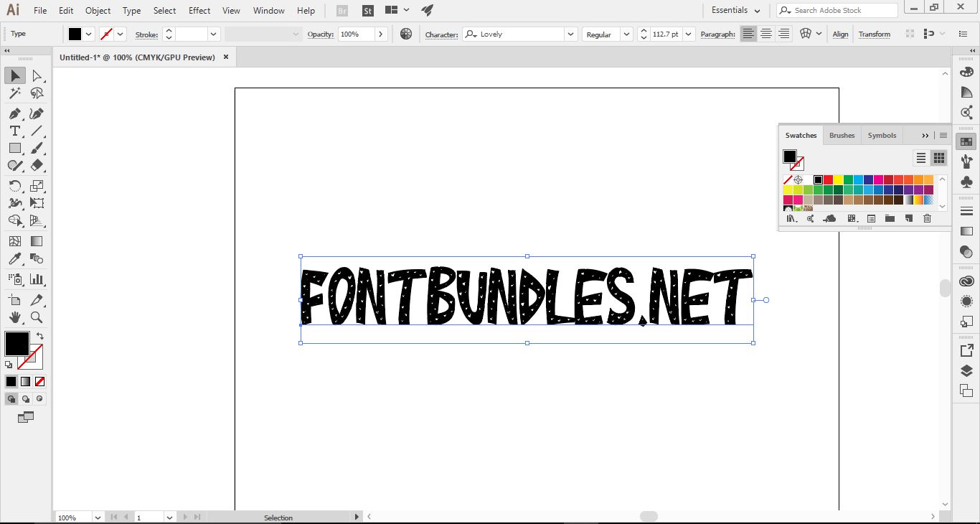Viewport: 980px width, 524px height.
Task: Open the font family dropdown showing Lovely
Action: pos(570,34)
